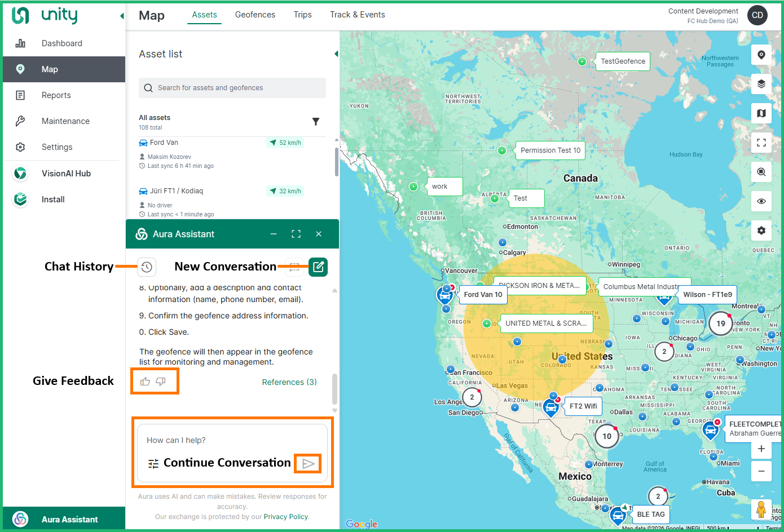Screen dimensions: 784x532
Task: Open map settings gear on the map
Action: coord(761,230)
